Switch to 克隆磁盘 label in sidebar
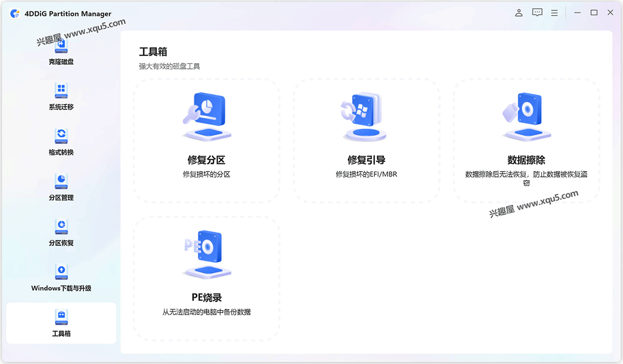 pyautogui.click(x=61, y=62)
